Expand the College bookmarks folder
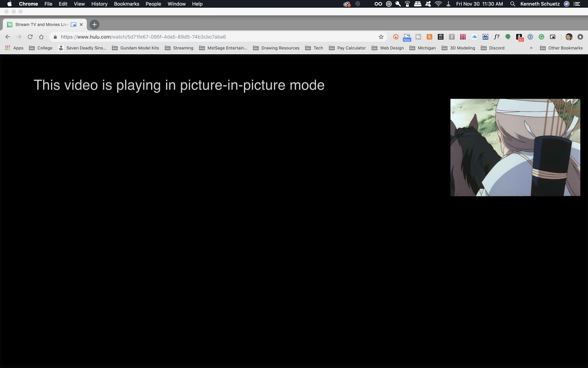Viewport: 588px width, 368px height. [41, 48]
